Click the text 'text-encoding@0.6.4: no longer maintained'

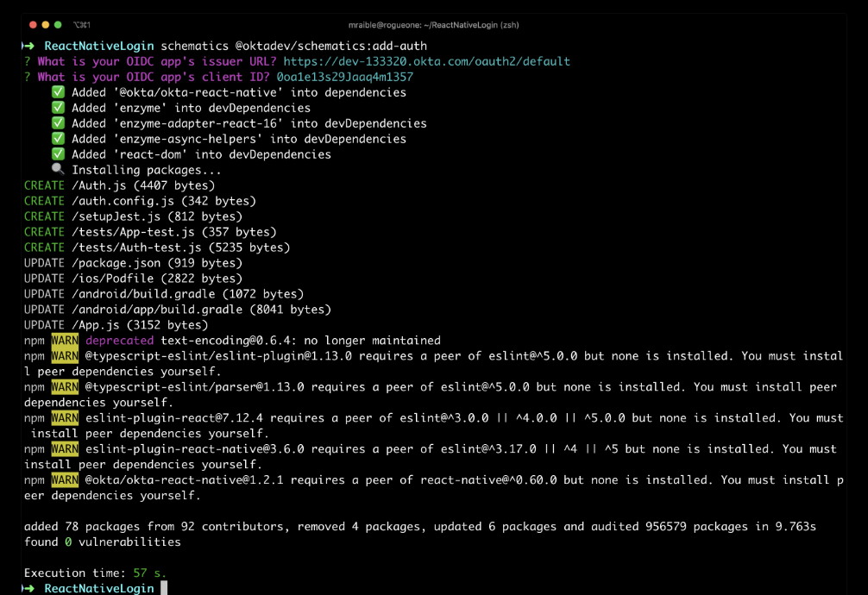[x=300, y=341]
